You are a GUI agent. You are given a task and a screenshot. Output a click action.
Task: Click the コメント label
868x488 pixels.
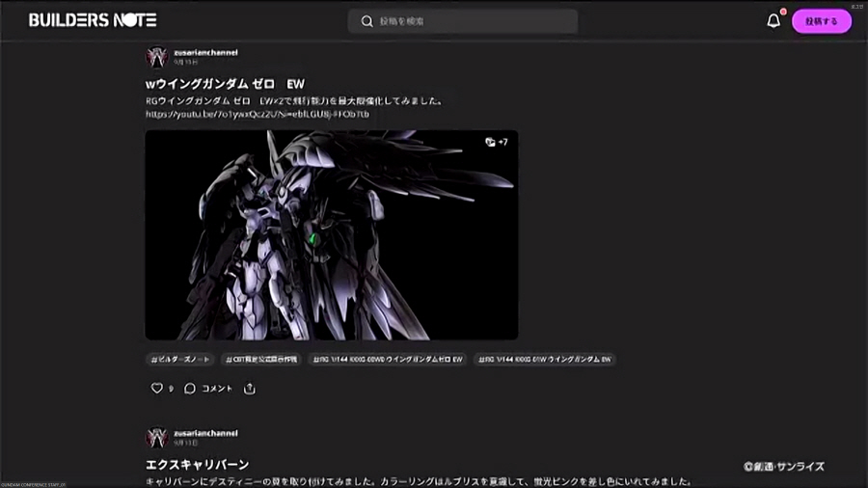[217, 389]
